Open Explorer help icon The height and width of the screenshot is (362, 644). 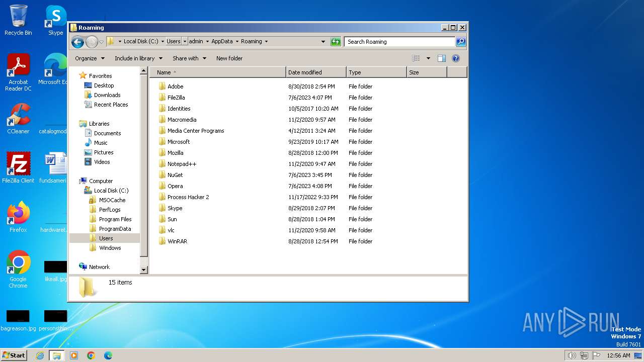click(x=456, y=58)
